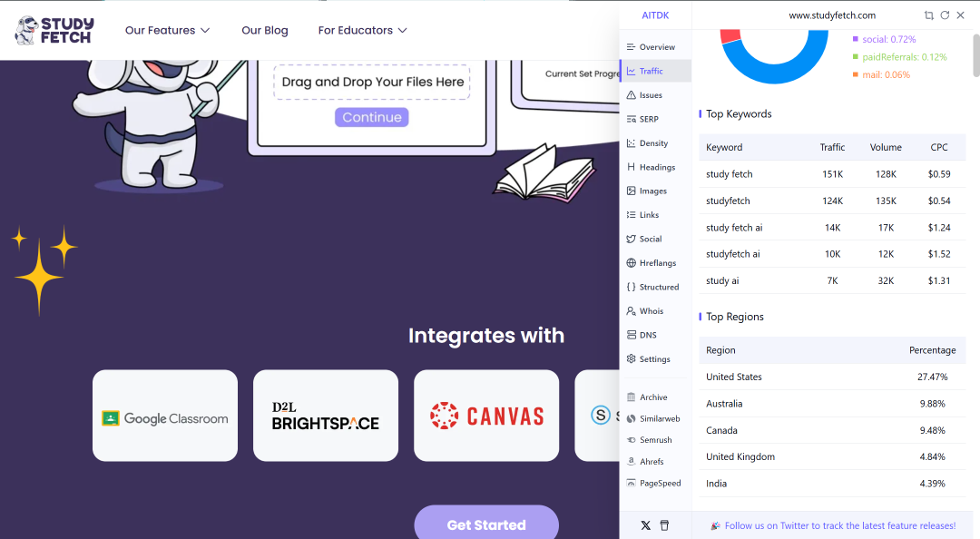Click the Continue button
Image resolution: width=980 pixels, height=539 pixels.
(x=372, y=118)
